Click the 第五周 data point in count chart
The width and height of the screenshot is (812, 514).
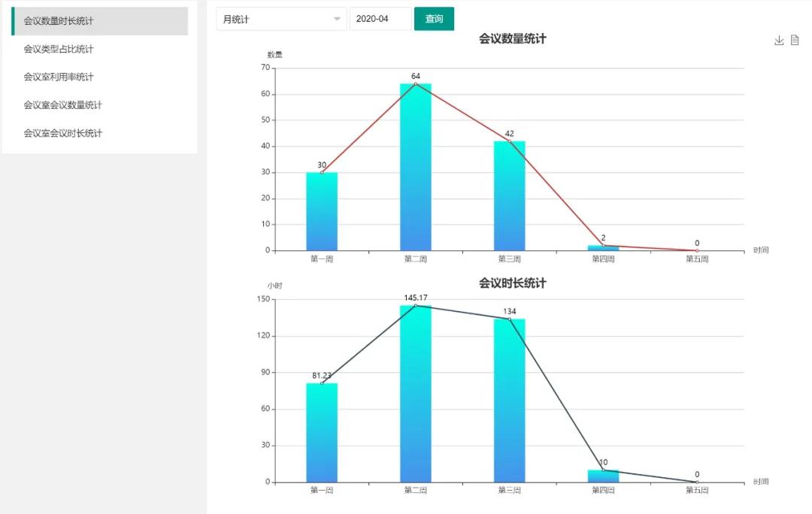pos(697,250)
